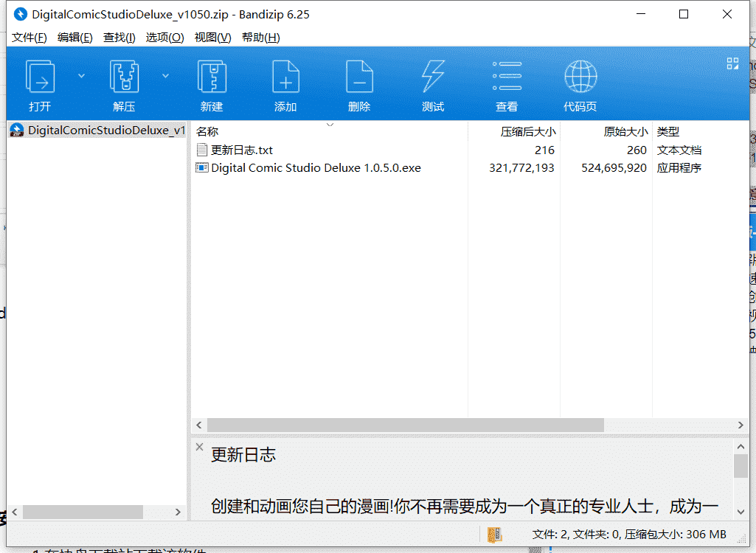The width and height of the screenshot is (756, 553).
Task: Click the tree pane horizontal scrollbar thumb
Action: pyautogui.click(x=83, y=512)
